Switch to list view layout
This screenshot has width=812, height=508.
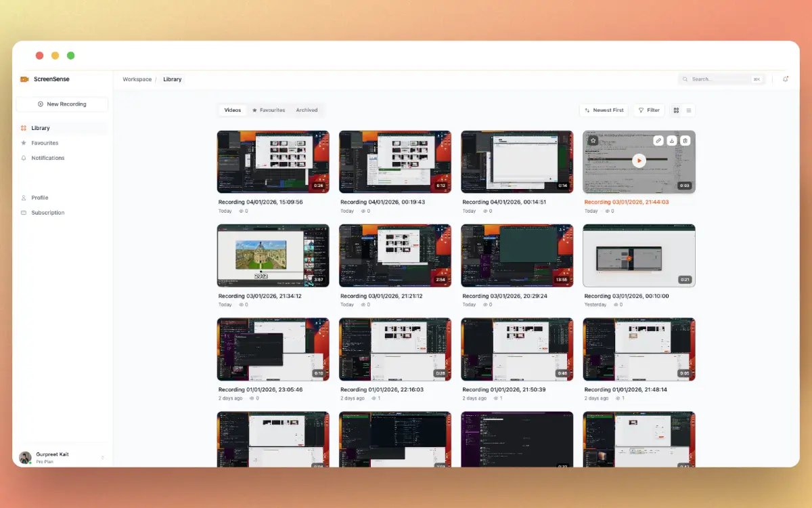click(689, 110)
